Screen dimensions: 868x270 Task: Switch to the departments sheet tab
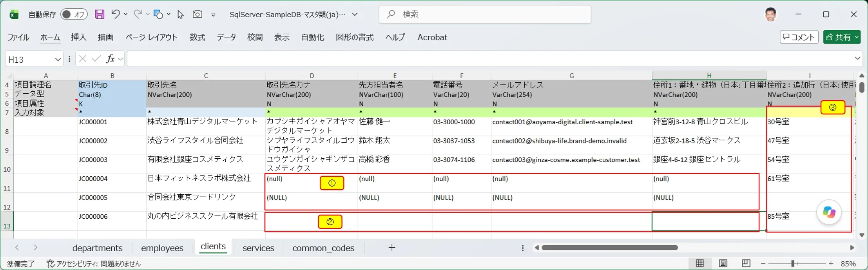pos(98,248)
